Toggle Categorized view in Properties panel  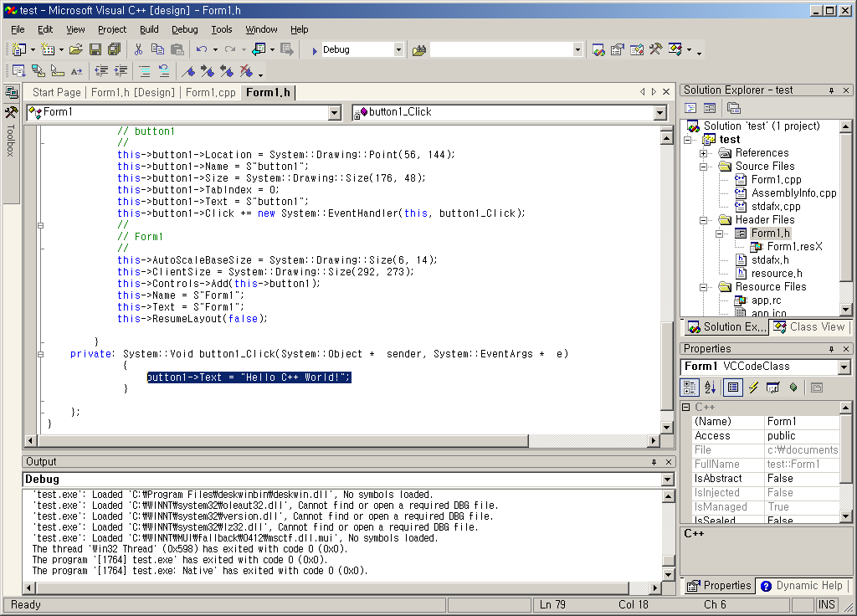click(x=690, y=388)
